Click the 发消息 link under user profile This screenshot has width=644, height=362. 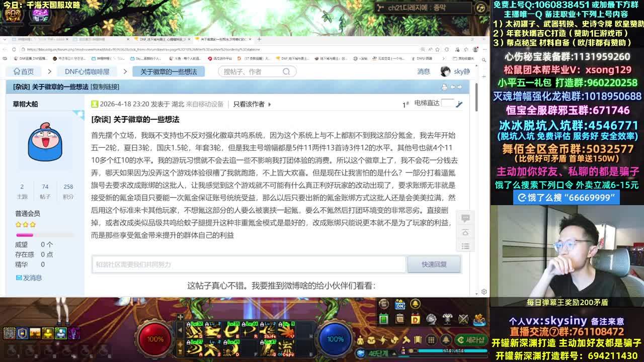[29, 278]
